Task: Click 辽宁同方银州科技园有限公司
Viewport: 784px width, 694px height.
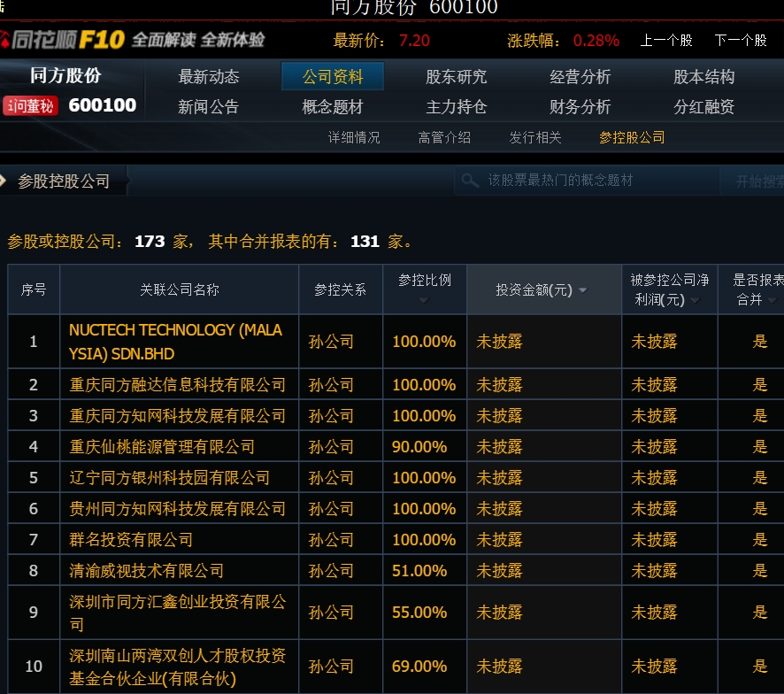Action: (x=170, y=478)
